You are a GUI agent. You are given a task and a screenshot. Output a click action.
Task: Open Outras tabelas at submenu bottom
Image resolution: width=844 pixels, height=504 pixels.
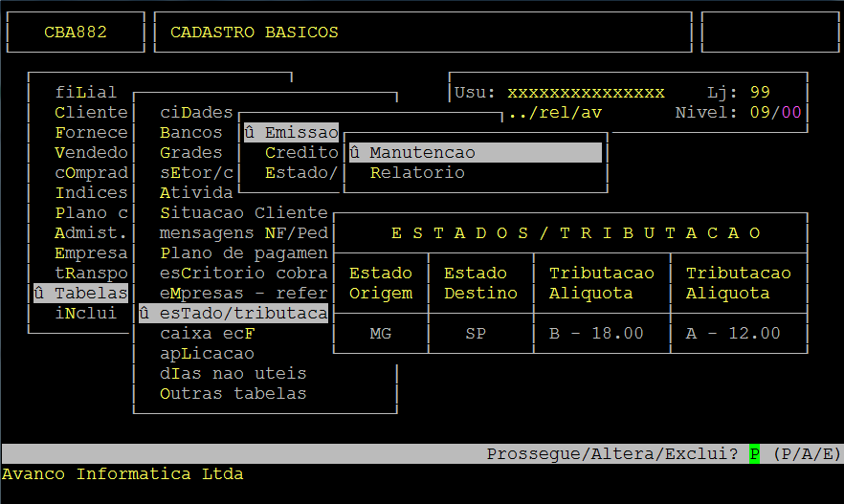[233, 394]
